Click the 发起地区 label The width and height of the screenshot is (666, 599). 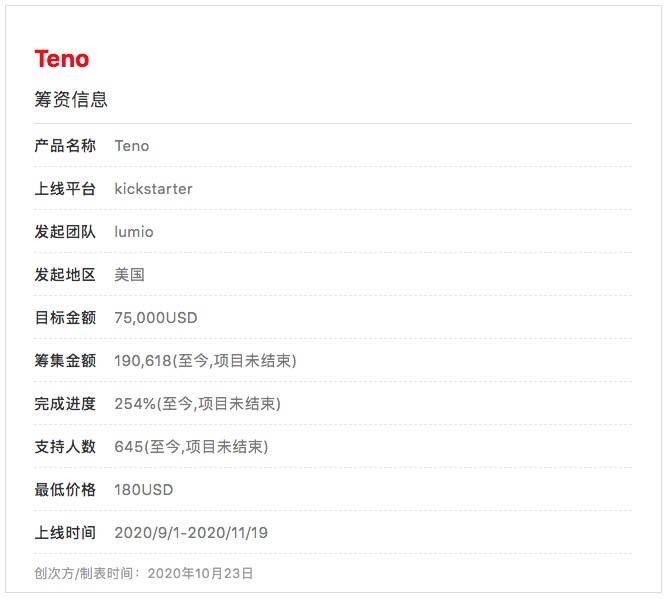click(x=65, y=274)
